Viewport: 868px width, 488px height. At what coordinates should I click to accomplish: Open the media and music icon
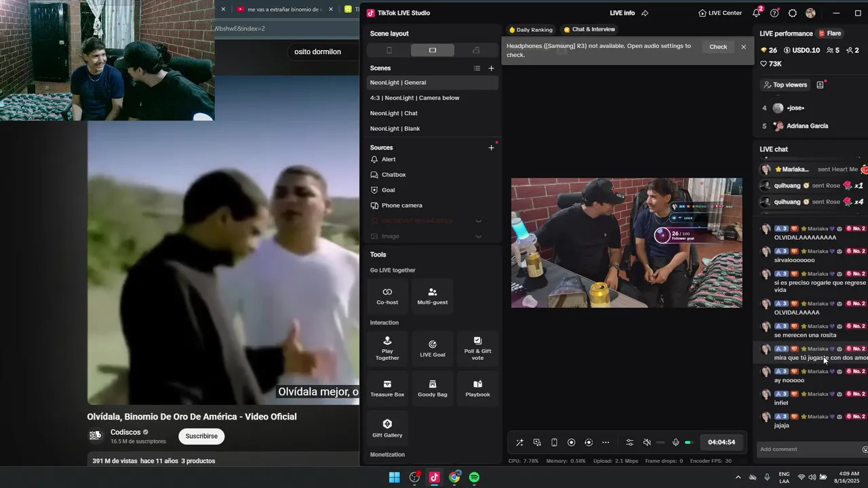coord(537,443)
